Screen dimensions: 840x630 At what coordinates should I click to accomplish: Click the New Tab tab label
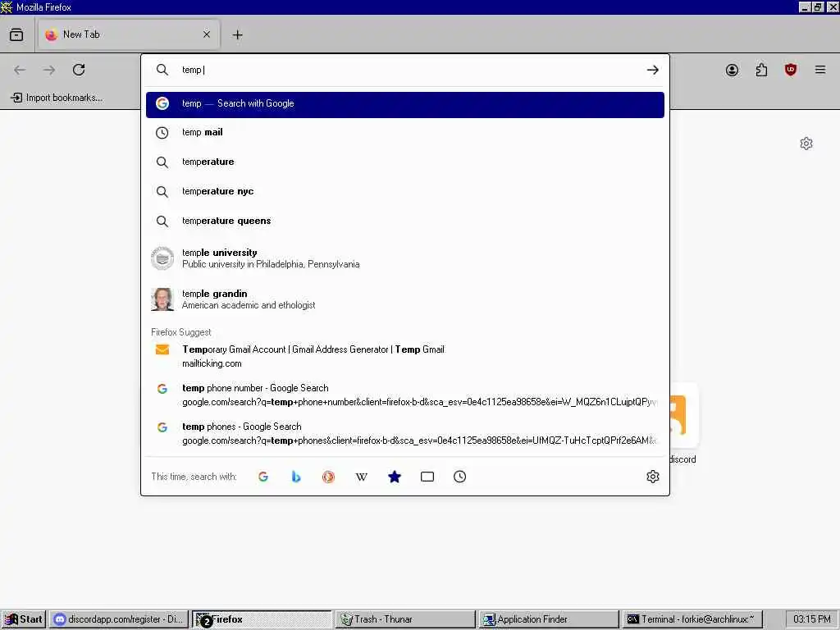tap(81, 34)
